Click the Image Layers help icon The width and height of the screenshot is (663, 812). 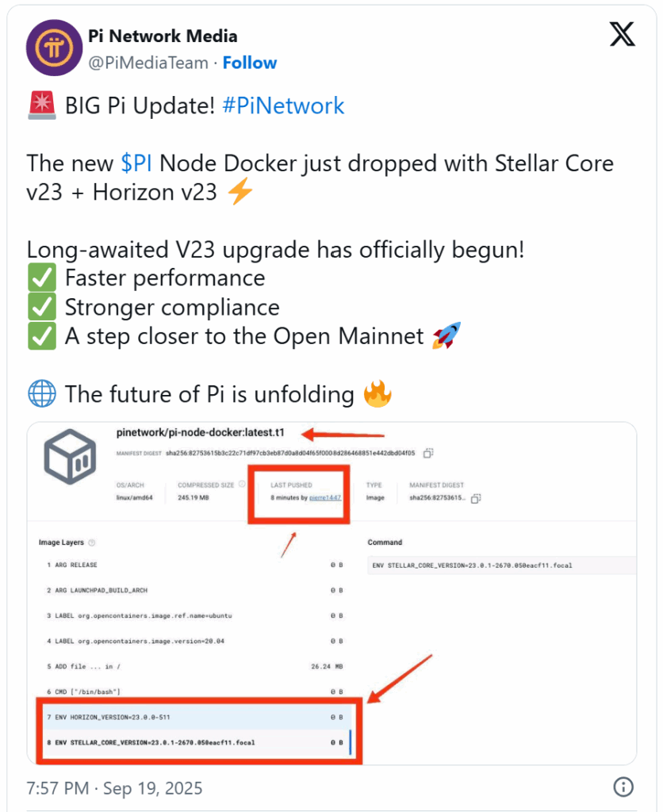(x=92, y=542)
